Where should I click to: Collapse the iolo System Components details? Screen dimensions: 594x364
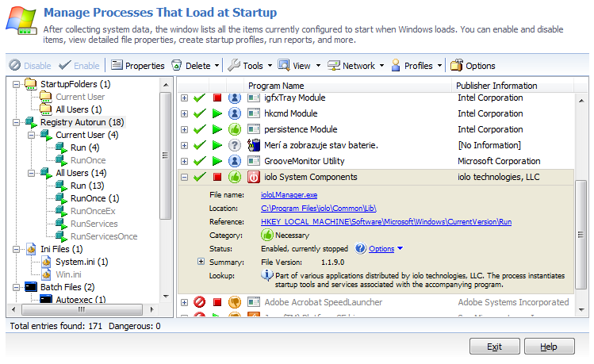184,177
